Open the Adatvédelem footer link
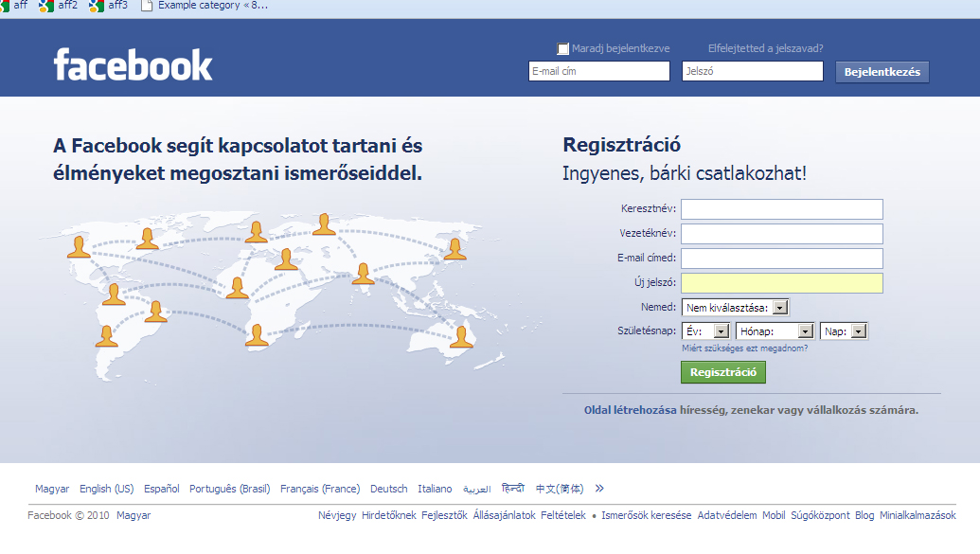This screenshot has height=554, width=980. coord(727,515)
